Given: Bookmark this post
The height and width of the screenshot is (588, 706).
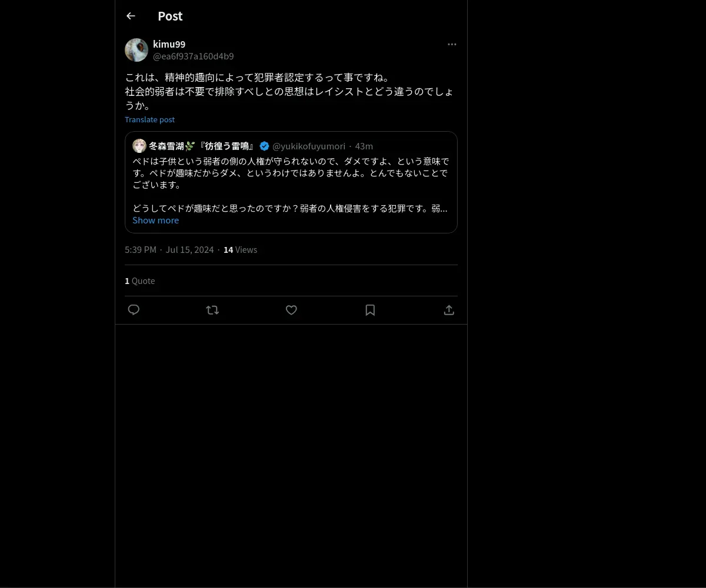Looking at the screenshot, I should coord(370,310).
